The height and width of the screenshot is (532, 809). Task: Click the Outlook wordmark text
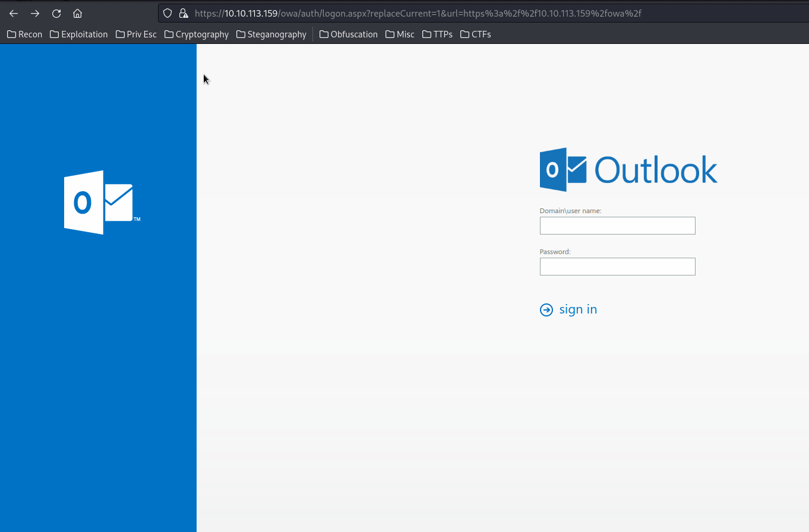point(656,170)
